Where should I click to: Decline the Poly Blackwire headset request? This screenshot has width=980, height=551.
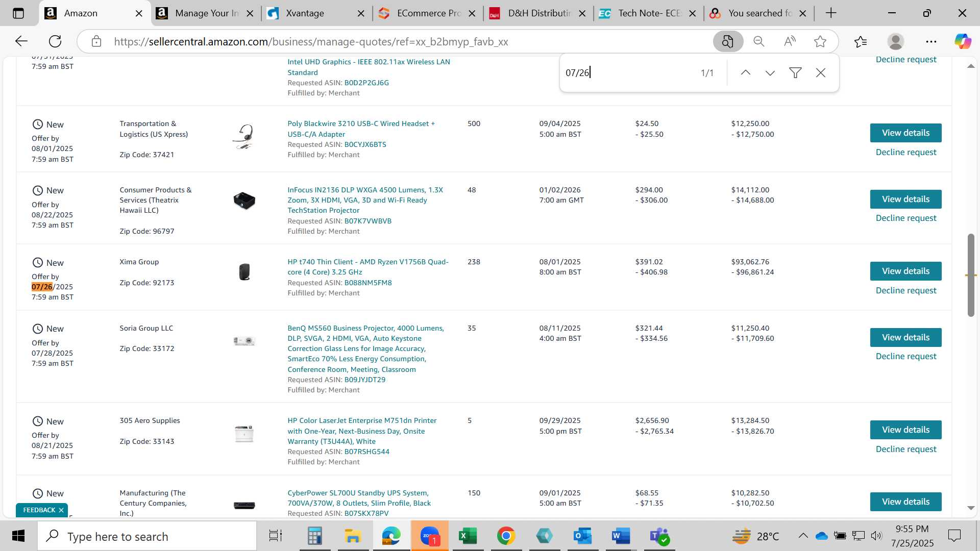pos(905,152)
